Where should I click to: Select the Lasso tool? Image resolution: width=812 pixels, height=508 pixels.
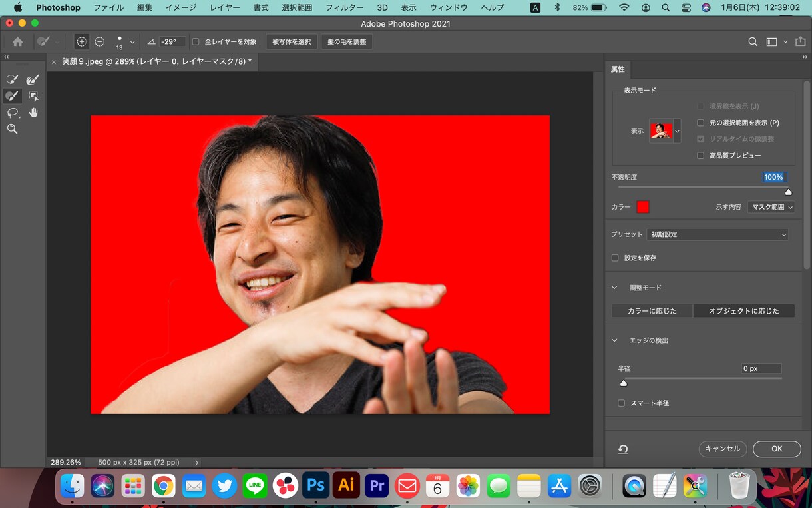[13, 113]
